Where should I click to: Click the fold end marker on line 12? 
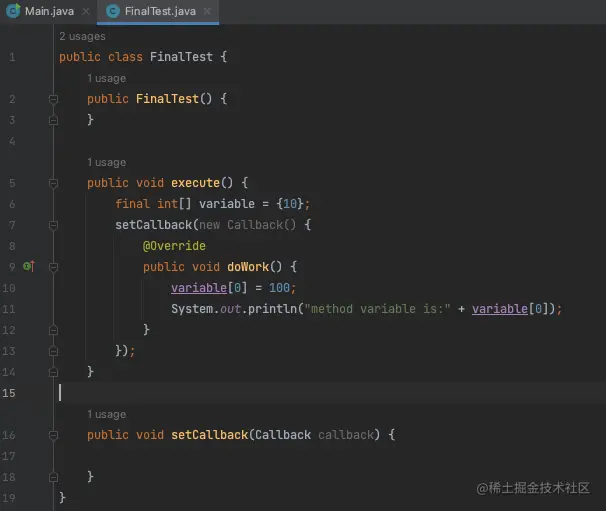(53, 330)
